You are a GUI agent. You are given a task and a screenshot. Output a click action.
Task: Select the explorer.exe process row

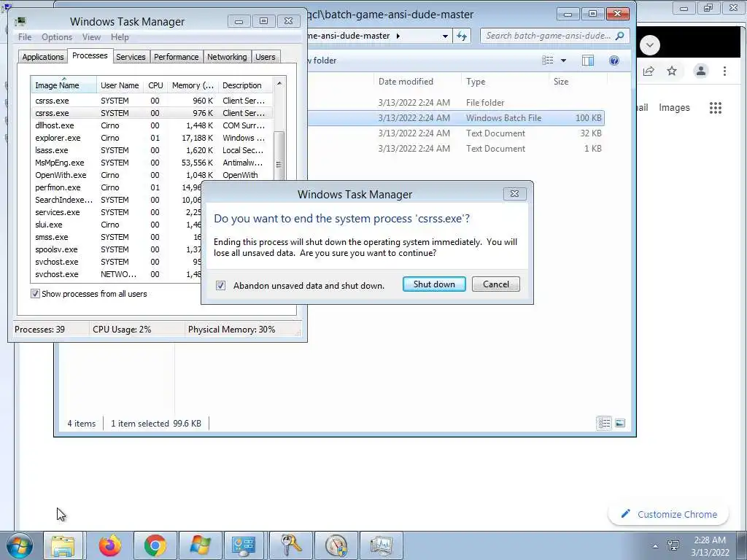[x=152, y=138]
